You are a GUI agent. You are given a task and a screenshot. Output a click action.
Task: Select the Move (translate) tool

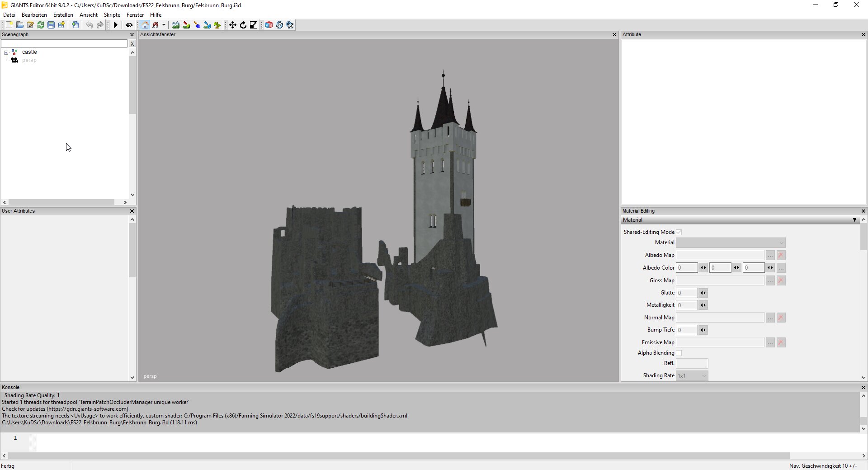pos(232,25)
